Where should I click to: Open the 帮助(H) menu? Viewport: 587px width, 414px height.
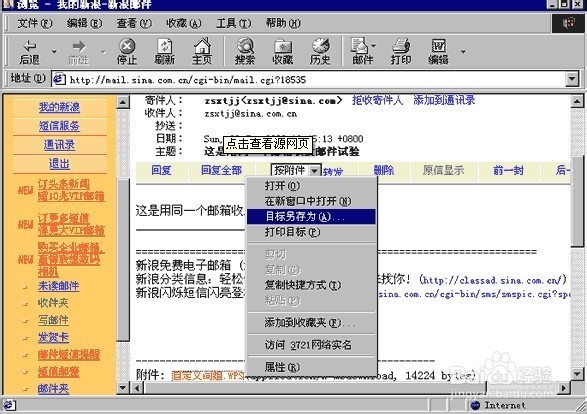click(x=283, y=23)
